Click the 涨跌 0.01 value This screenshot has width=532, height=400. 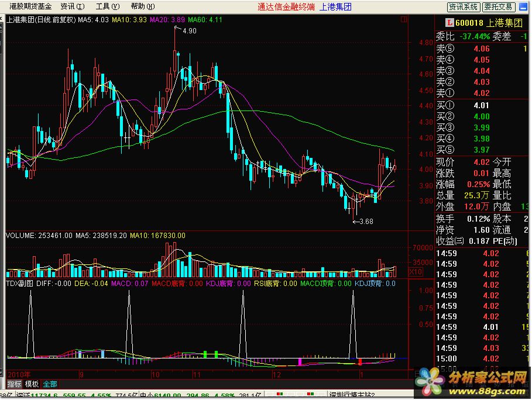click(x=482, y=173)
